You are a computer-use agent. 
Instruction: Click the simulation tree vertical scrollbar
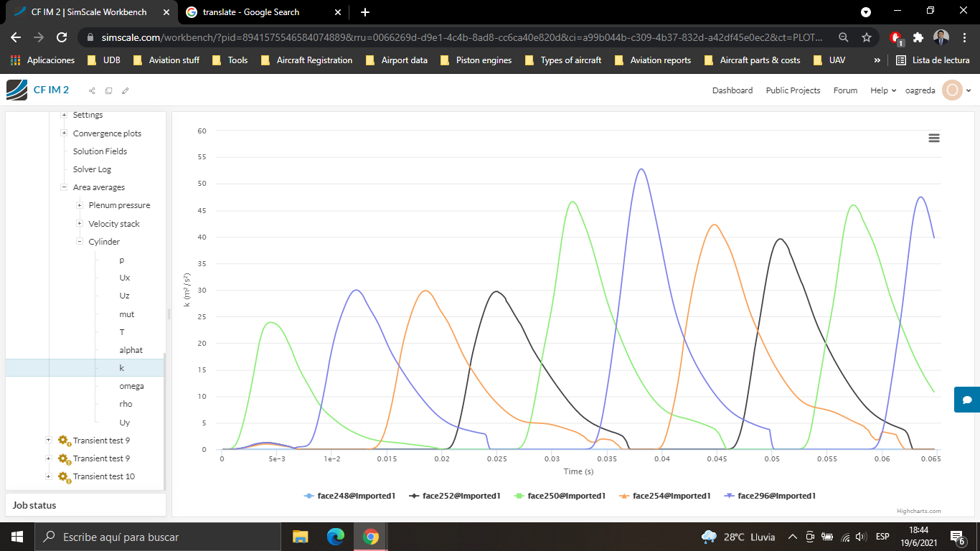click(164, 422)
